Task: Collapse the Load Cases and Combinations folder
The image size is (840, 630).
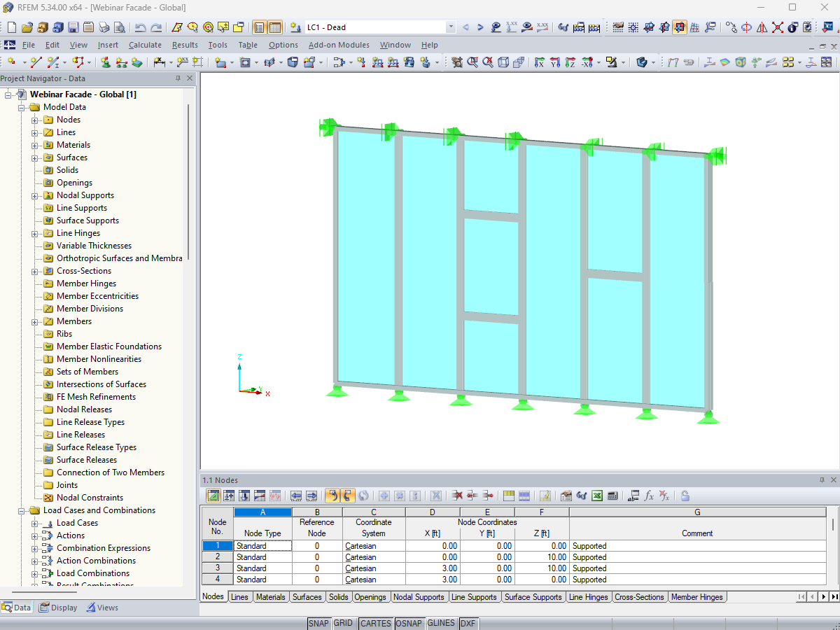Action: pos(22,510)
